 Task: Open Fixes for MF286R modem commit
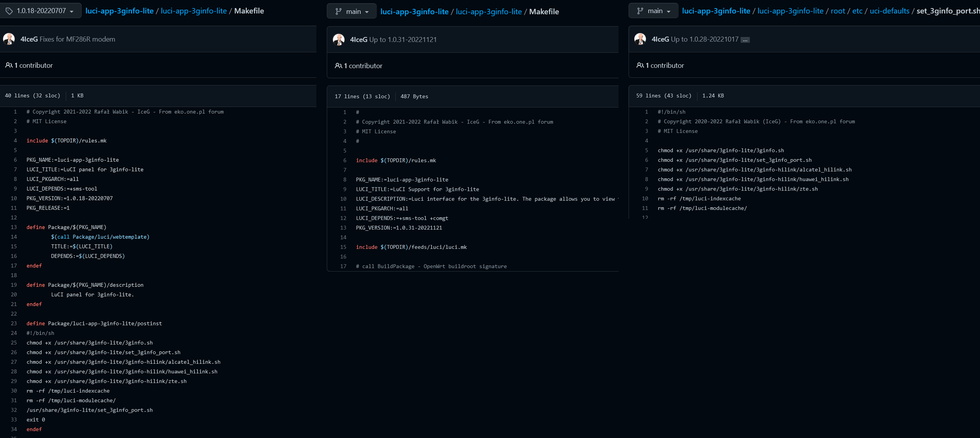click(77, 39)
